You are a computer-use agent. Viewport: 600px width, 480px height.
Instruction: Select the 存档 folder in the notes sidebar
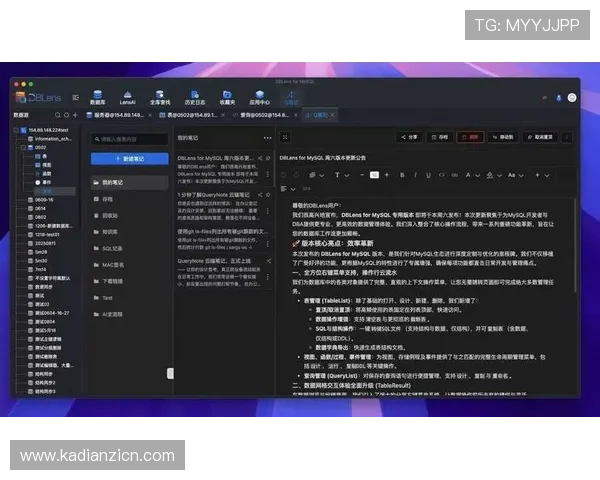pos(130,199)
